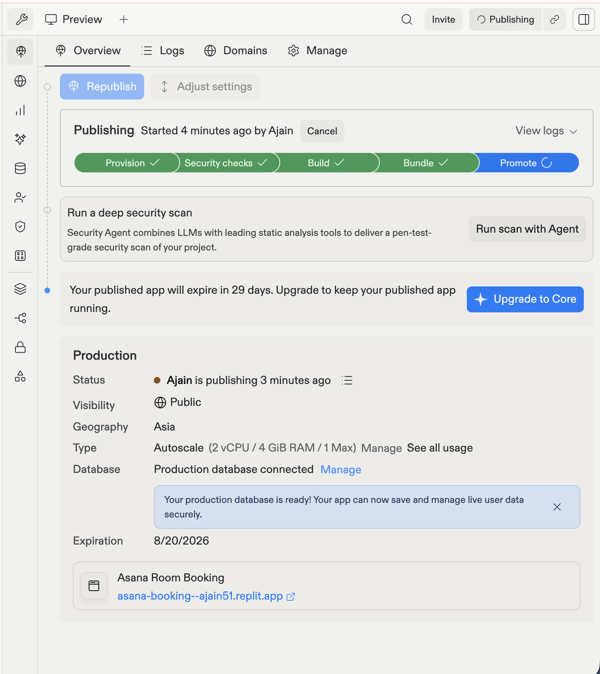Open the user auth sidebar icon
This screenshot has width=600, height=674.
tap(20, 197)
